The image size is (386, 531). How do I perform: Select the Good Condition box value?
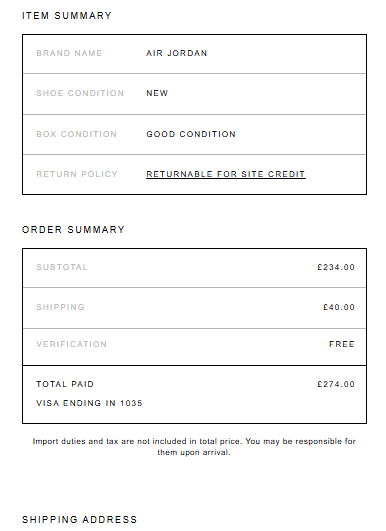(191, 134)
